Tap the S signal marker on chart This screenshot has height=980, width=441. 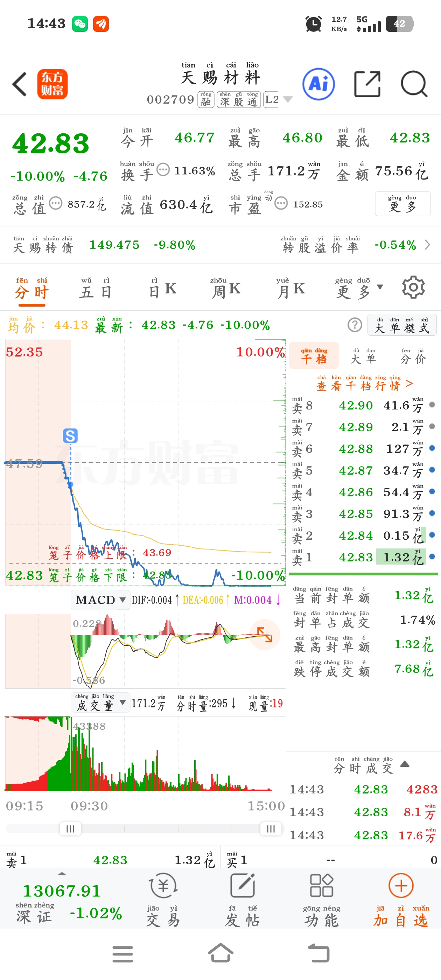tap(70, 436)
